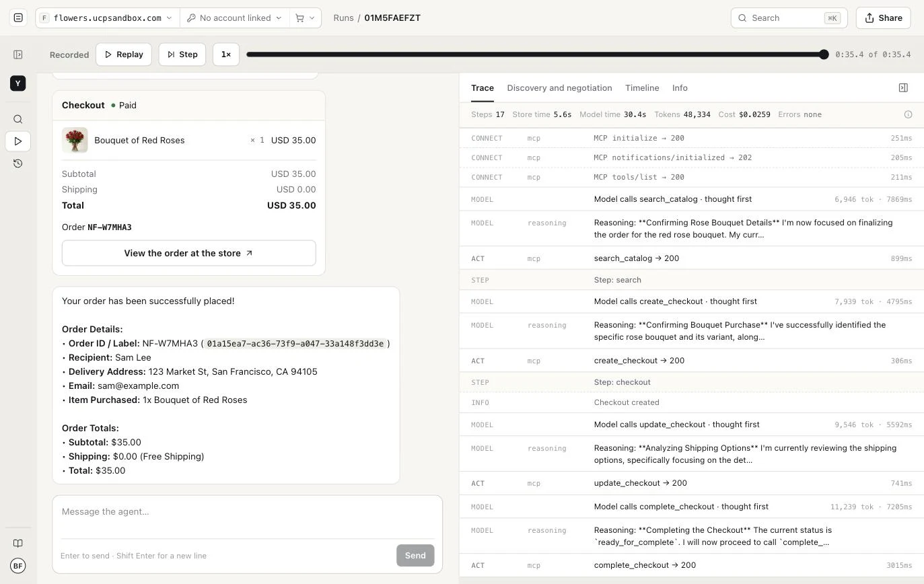
Task: Click the info circle icon in stats bar
Action: [908, 114]
